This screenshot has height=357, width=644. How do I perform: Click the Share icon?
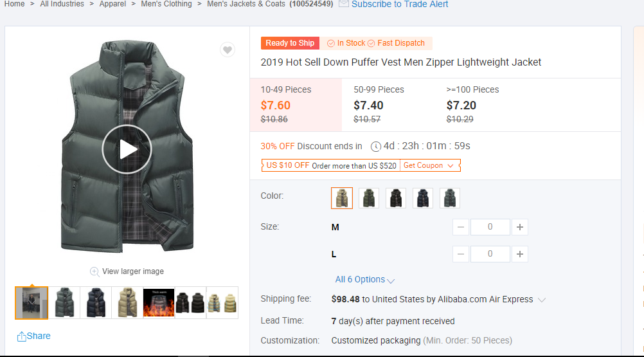(x=22, y=336)
